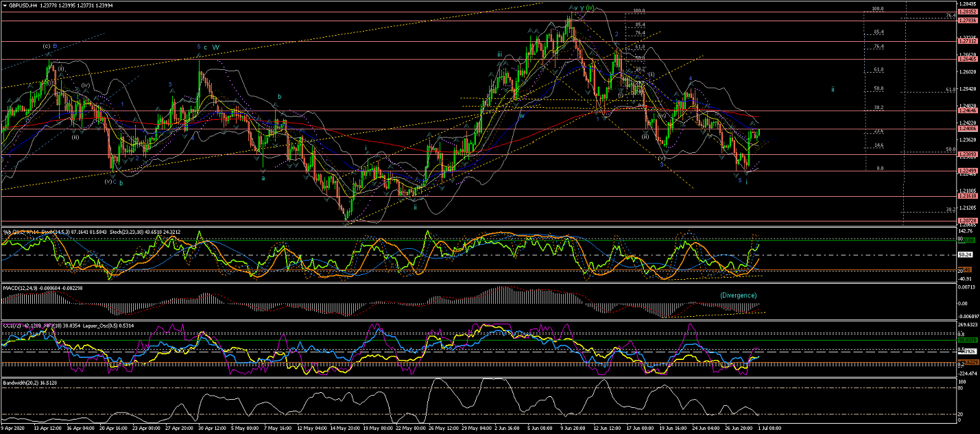Select the 1.27112 price level tag

coord(968,41)
